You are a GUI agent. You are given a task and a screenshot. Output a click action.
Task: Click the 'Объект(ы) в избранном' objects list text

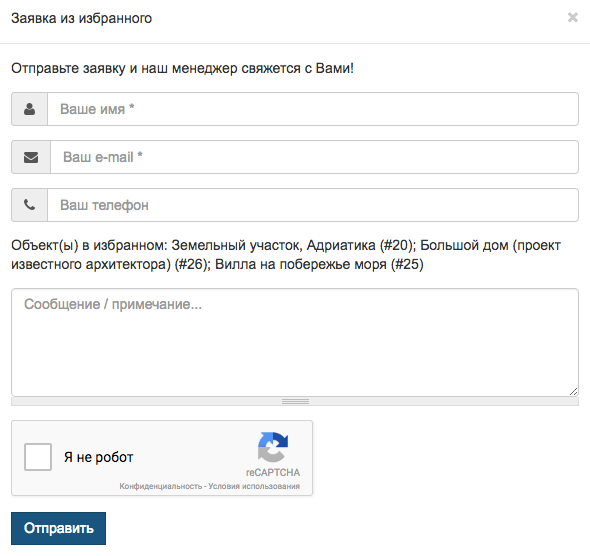[x=286, y=255]
